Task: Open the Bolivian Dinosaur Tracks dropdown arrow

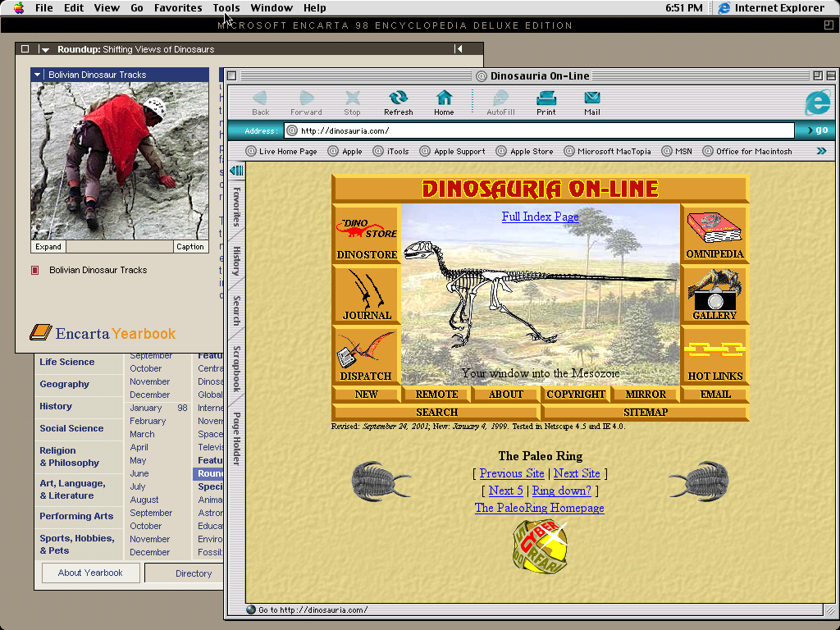Action: (x=38, y=75)
